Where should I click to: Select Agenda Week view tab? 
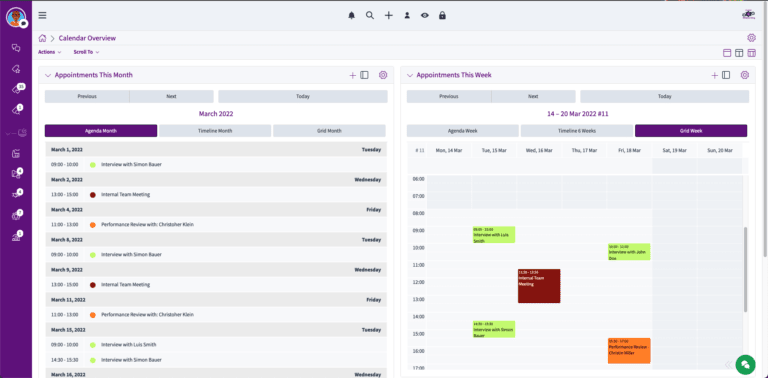[463, 131]
